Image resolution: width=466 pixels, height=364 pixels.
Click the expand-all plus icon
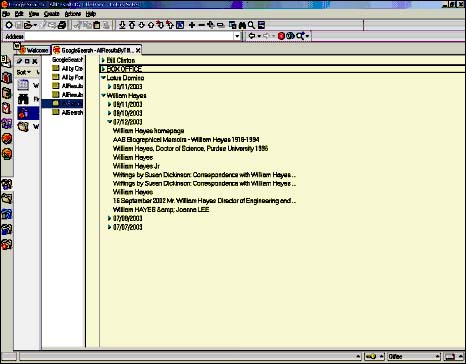tap(211, 25)
